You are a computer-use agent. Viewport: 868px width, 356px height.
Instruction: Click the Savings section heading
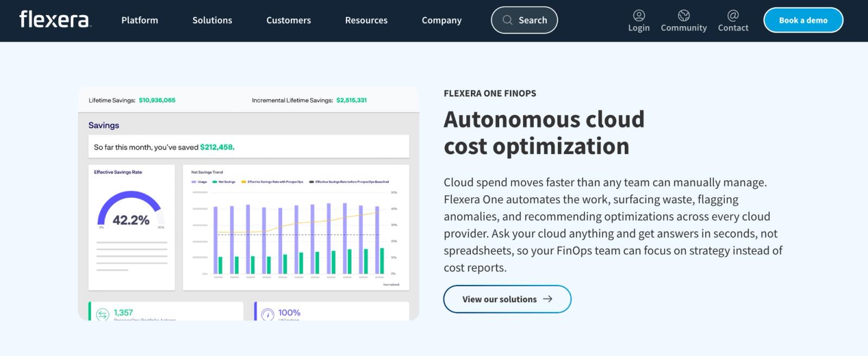click(104, 125)
